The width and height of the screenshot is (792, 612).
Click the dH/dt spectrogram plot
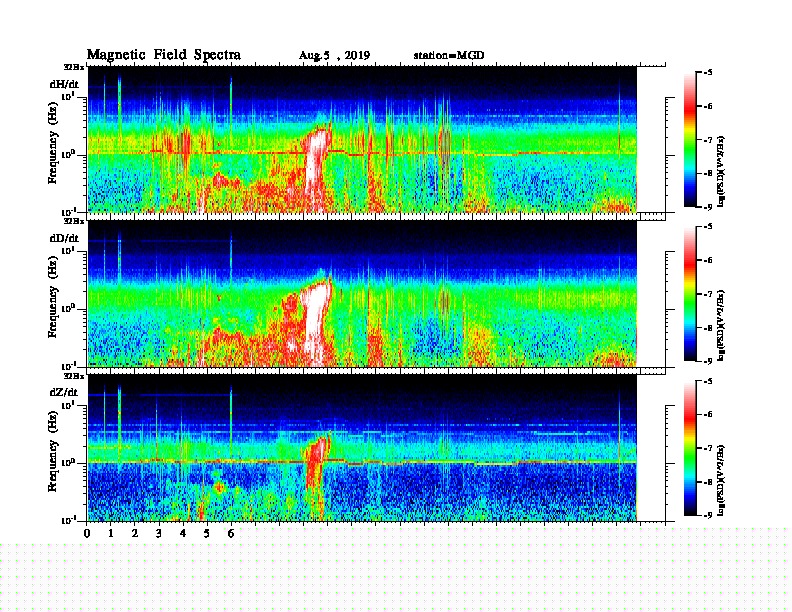tap(362, 139)
